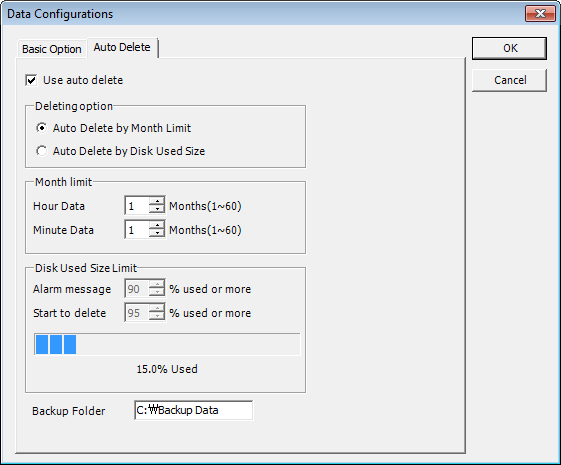
Task: Click the disk usage progress bar
Action: (167, 344)
